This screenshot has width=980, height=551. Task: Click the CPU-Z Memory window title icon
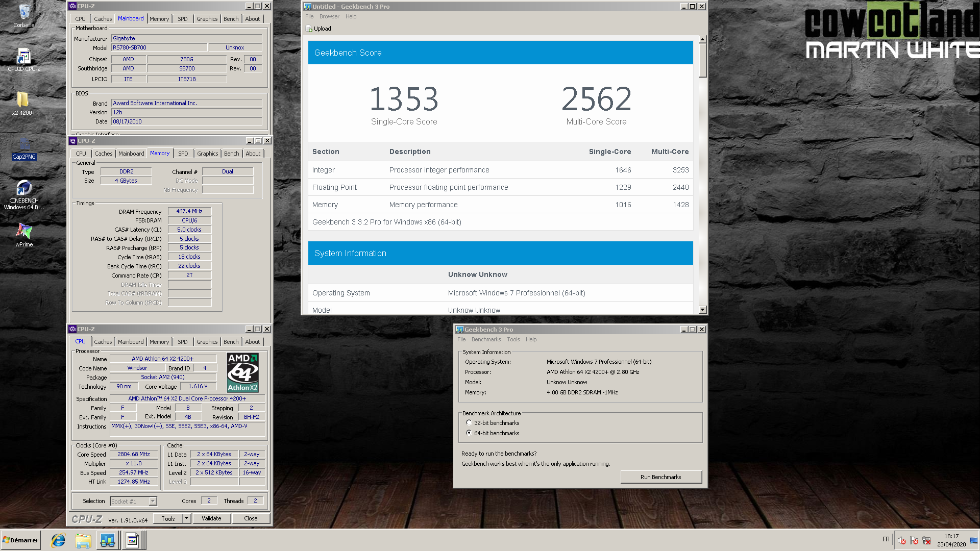(72, 141)
